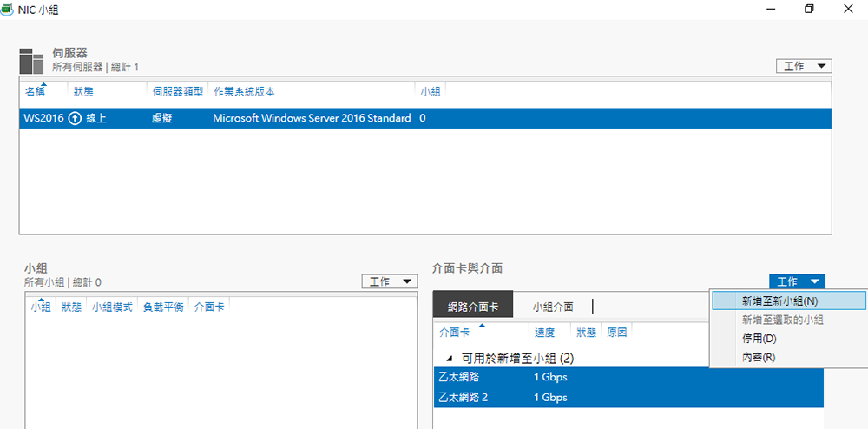Click Microsoft Windows Server 2016 Standard cell
The height and width of the screenshot is (429, 868).
tap(312, 118)
